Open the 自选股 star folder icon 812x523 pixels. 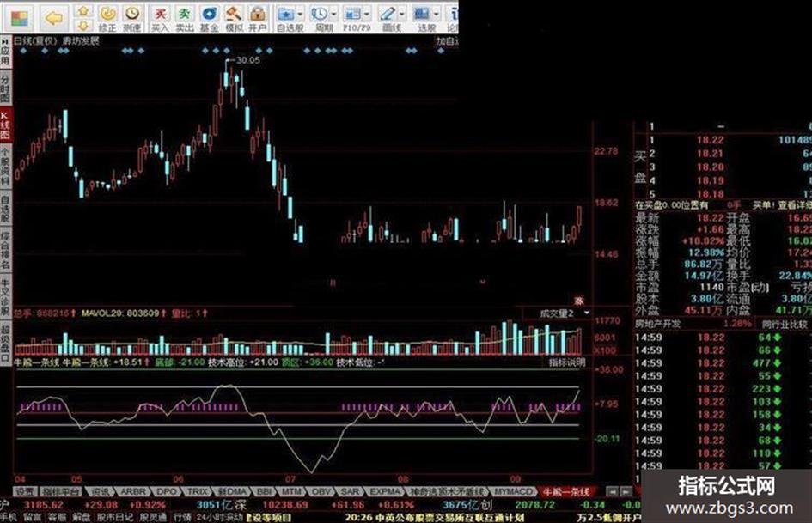click(285, 15)
